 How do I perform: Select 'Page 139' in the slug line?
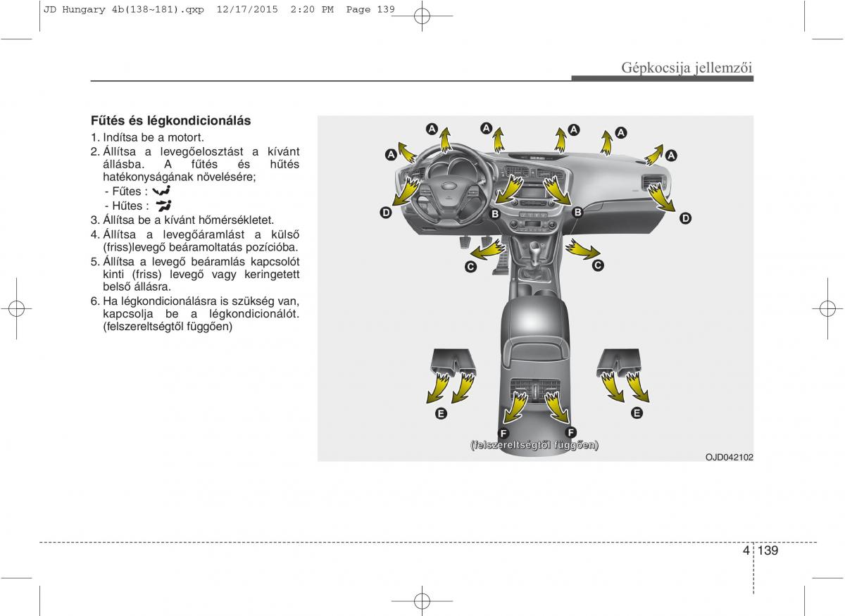pos(370,10)
